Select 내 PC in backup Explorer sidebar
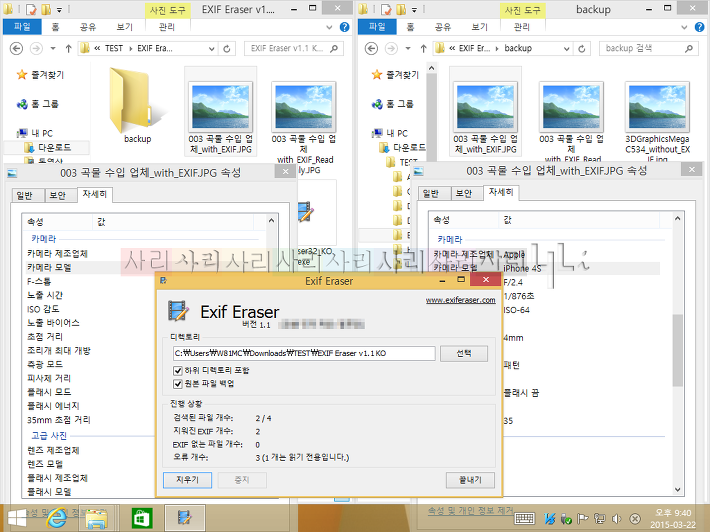The height and width of the screenshot is (532, 710). click(x=389, y=133)
